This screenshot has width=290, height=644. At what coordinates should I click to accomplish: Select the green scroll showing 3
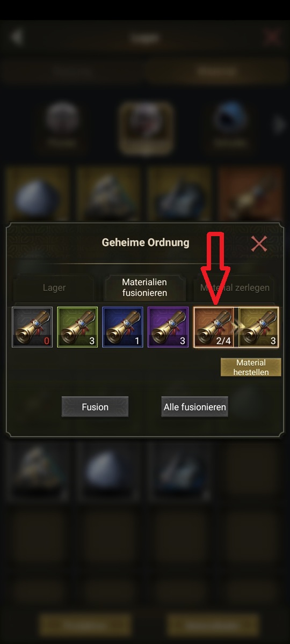(77, 327)
